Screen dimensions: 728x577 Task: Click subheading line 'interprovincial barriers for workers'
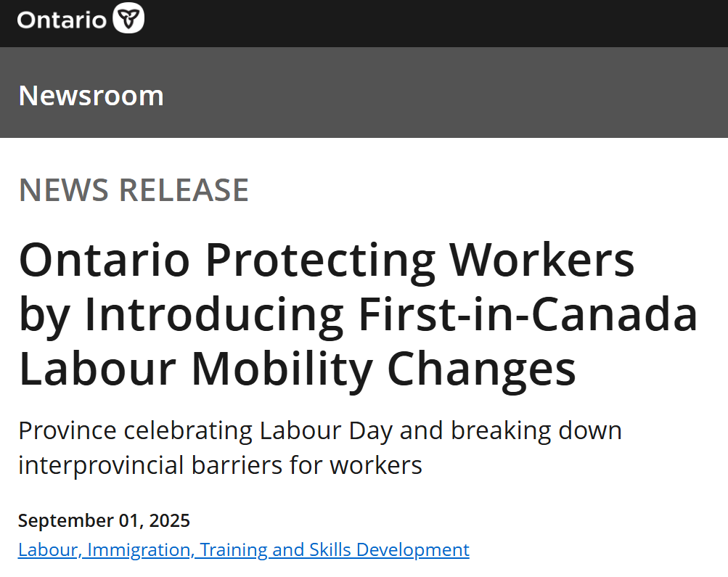pos(220,465)
